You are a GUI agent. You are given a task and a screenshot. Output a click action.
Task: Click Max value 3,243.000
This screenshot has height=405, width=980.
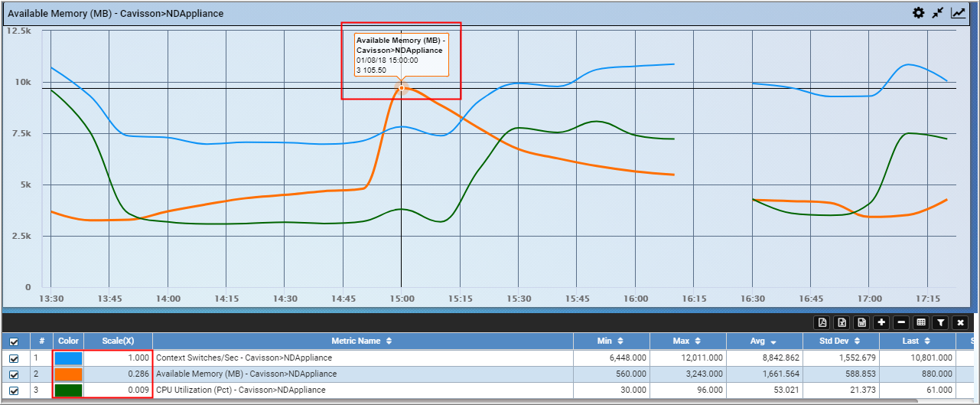click(x=705, y=374)
